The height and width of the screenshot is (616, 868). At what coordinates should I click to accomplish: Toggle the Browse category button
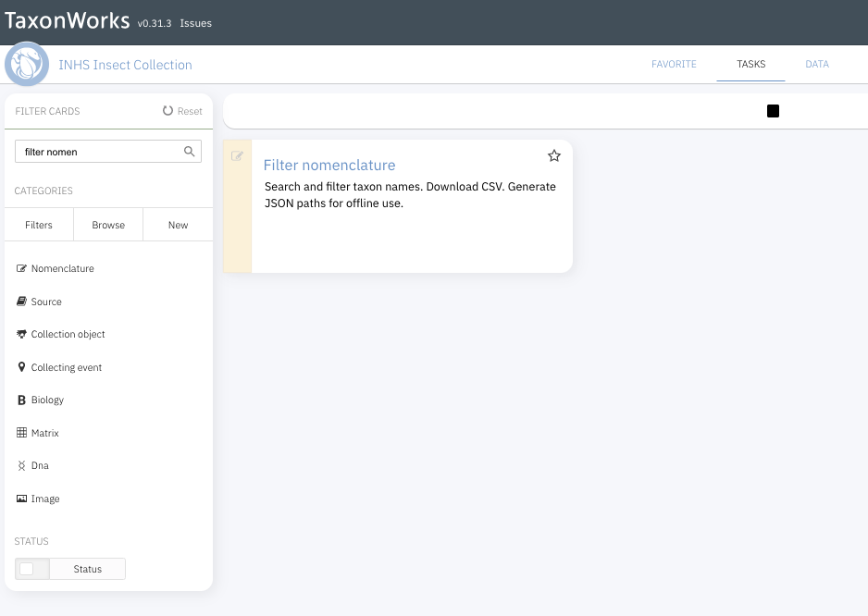point(108,225)
